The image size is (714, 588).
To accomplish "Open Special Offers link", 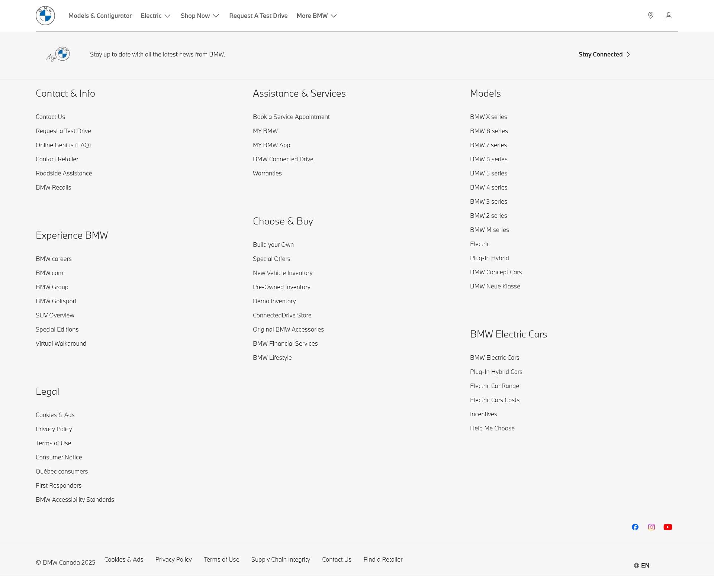I will [271, 259].
